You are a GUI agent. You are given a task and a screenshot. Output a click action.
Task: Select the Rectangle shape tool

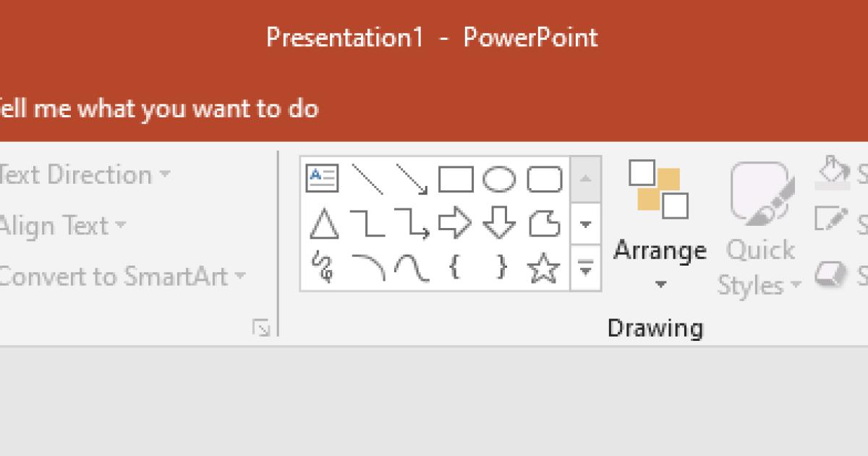pyautogui.click(x=456, y=179)
